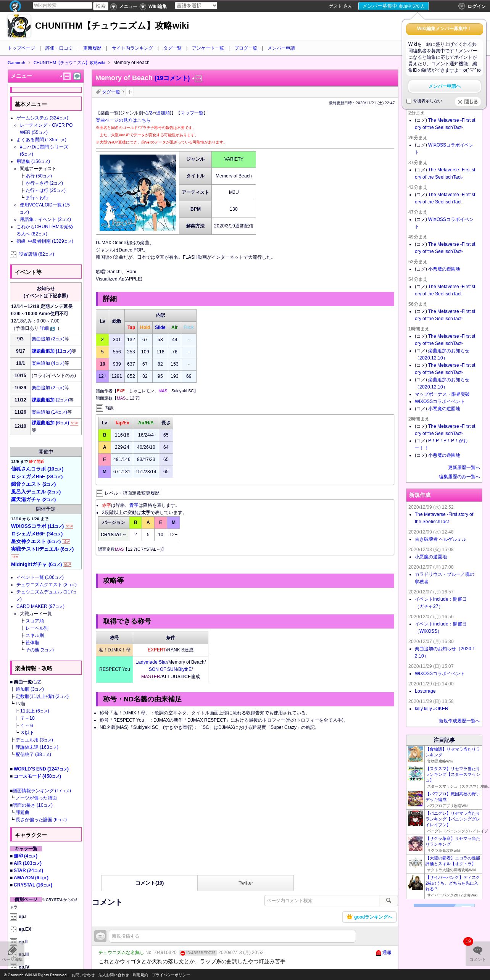Click the Wiki内検索 input field
490x980 pixels.
pyautogui.click(x=63, y=6)
